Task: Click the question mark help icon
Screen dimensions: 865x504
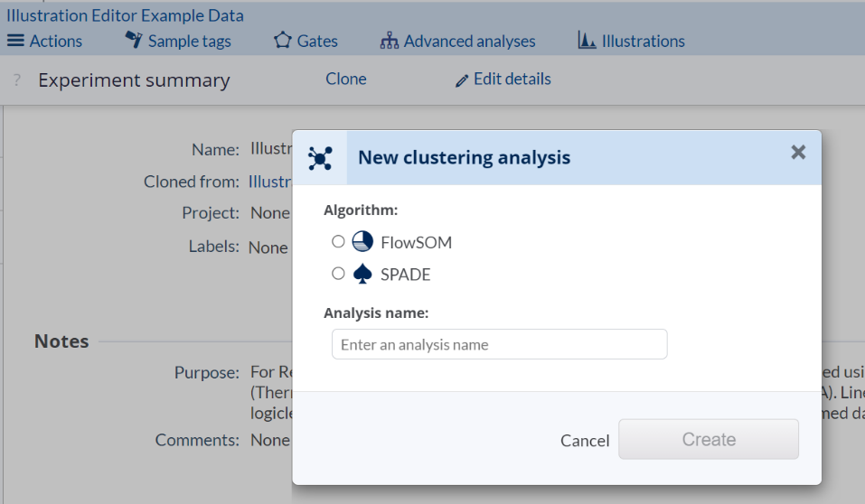Action: (x=16, y=80)
